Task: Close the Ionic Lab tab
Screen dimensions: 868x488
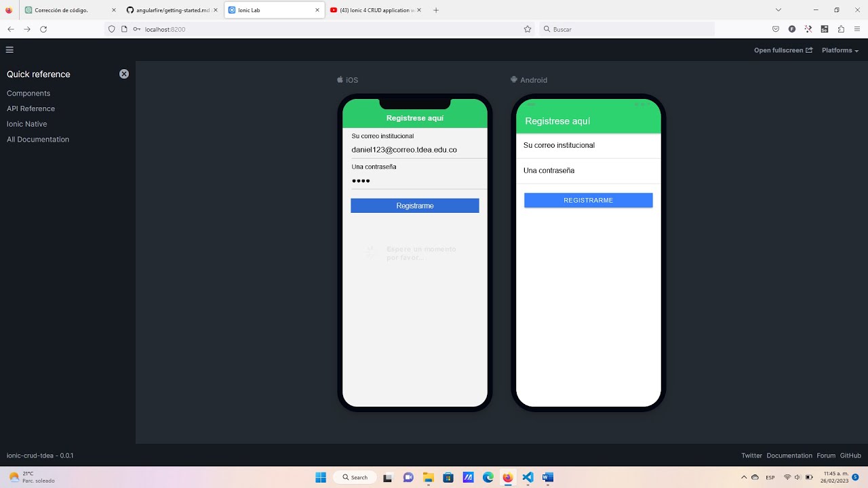Action: pos(317,10)
